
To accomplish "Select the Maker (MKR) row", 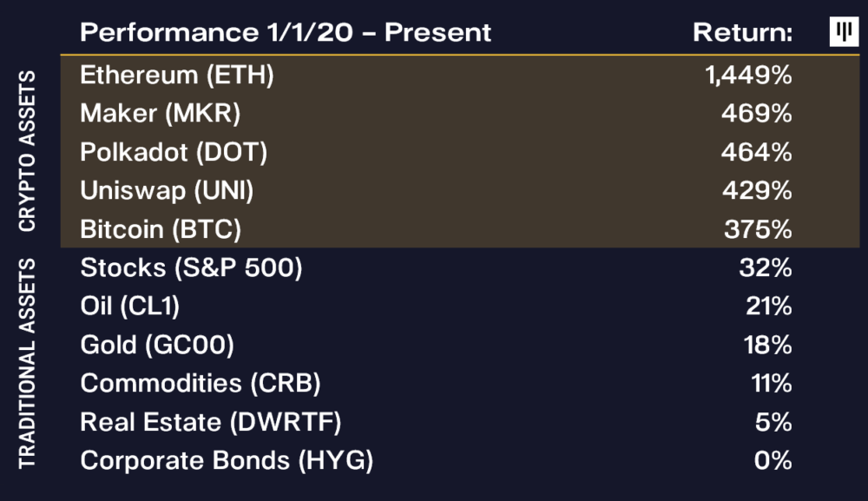I will pos(459,113).
